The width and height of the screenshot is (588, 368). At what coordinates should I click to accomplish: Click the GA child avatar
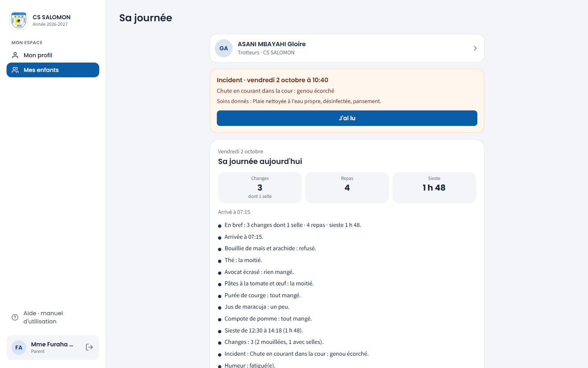(224, 48)
